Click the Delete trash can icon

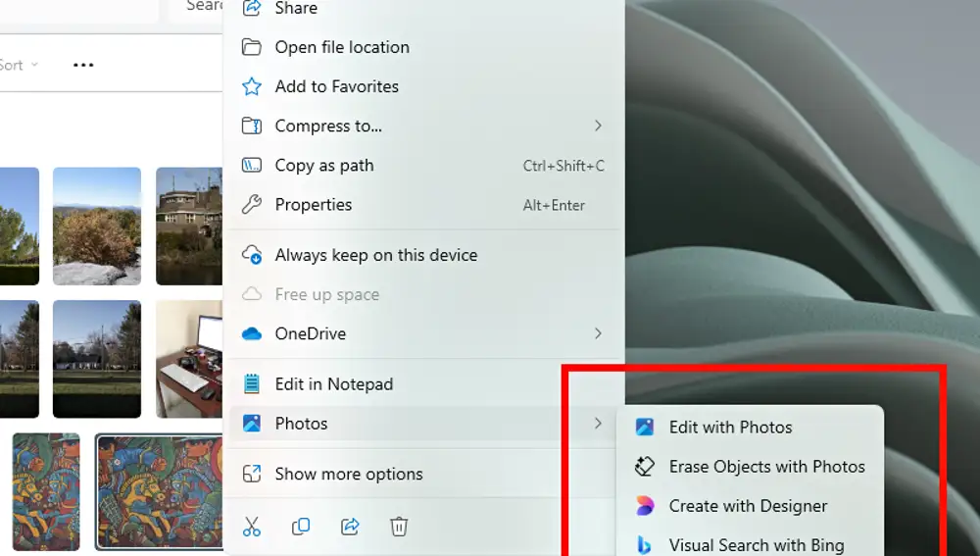(399, 527)
